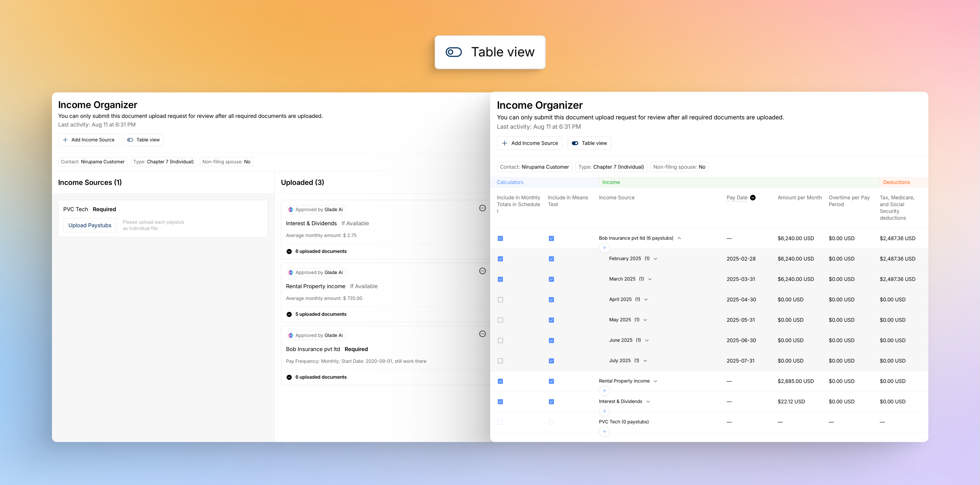Click the plus icon below Bob Insurance row
Image resolution: width=980 pixels, height=485 pixels.
[x=604, y=248]
